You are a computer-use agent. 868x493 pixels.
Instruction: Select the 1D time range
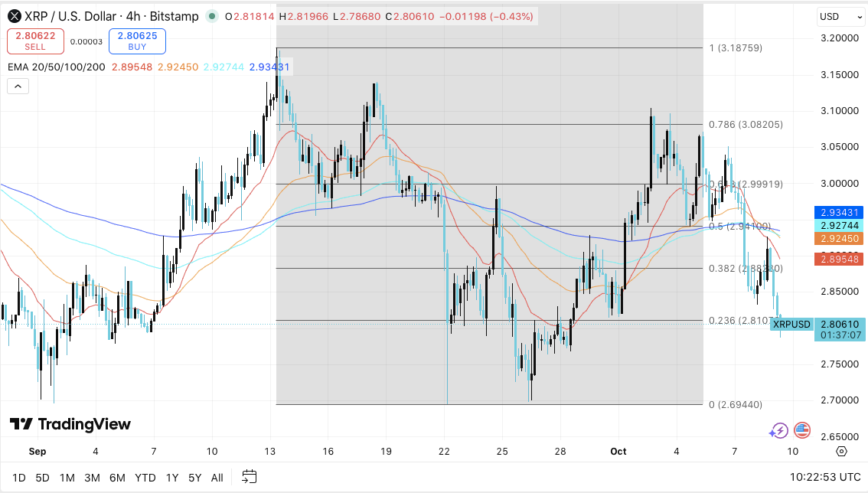[x=18, y=478]
